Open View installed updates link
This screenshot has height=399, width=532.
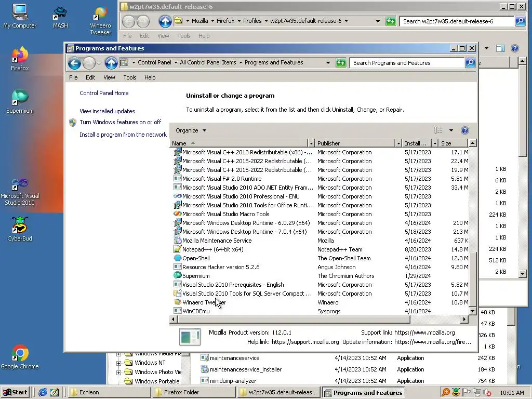coord(107,111)
